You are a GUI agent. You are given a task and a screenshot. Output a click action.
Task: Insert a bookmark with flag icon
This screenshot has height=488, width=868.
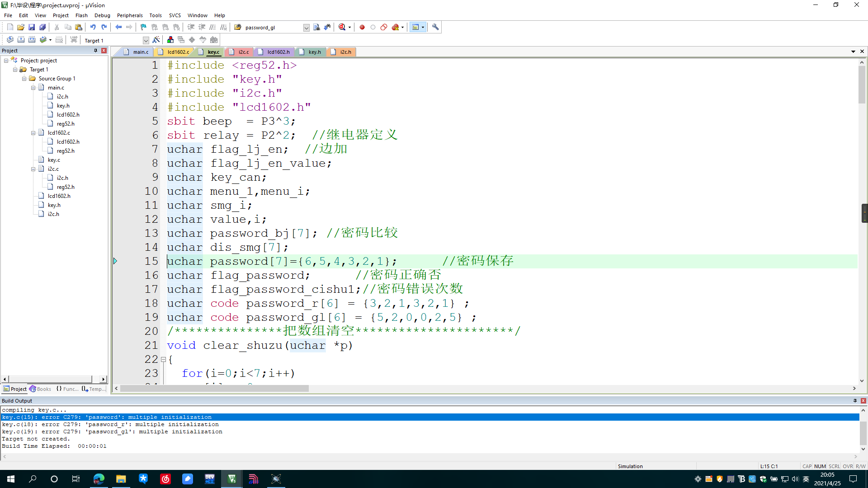coord(143,27)
